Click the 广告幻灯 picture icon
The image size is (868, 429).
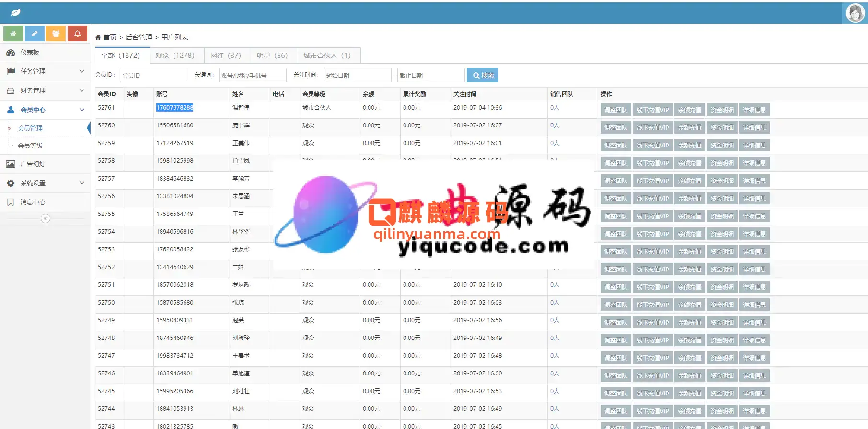tap(11, 164)
